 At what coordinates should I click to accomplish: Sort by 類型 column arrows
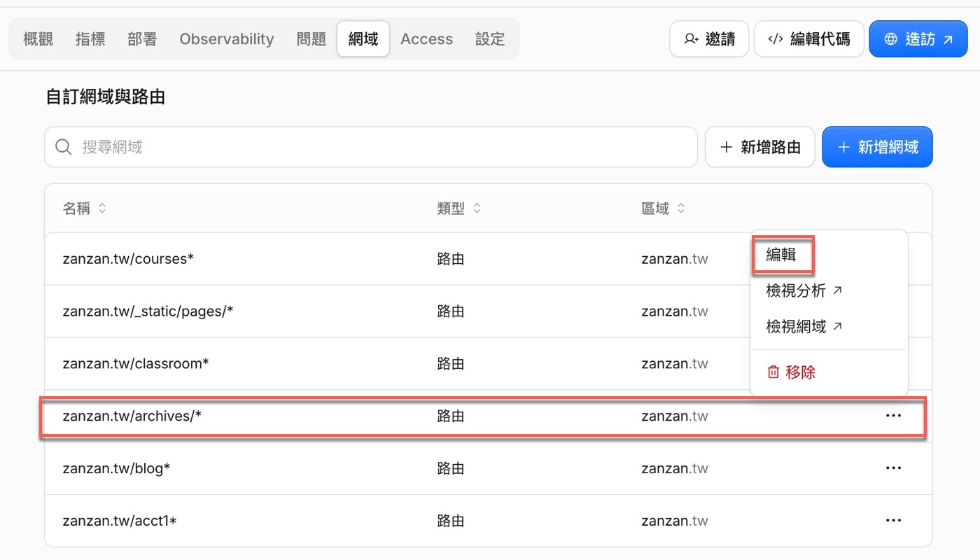click(477, 209)
